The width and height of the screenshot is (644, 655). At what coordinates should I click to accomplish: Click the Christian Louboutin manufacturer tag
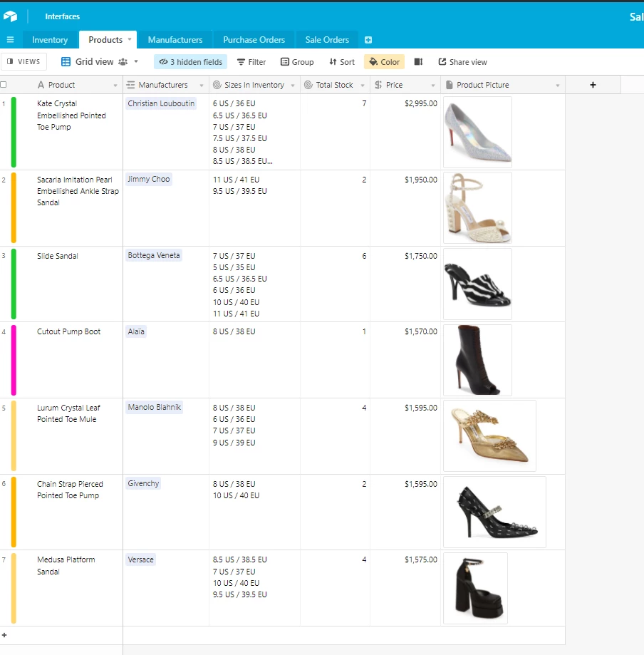tap(161, 103)
